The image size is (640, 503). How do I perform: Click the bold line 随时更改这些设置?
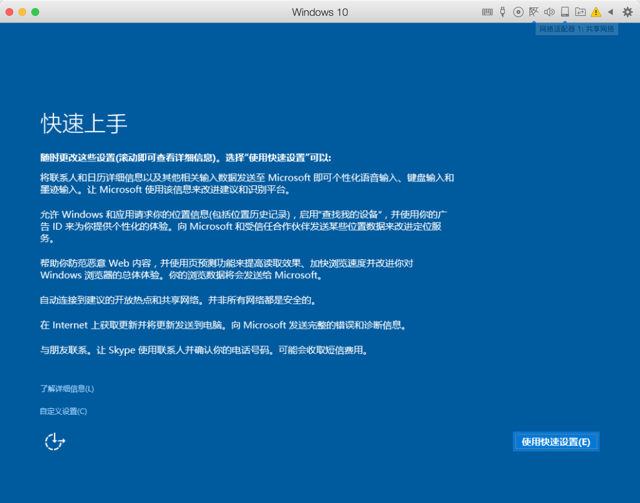[x=186, y=158]
